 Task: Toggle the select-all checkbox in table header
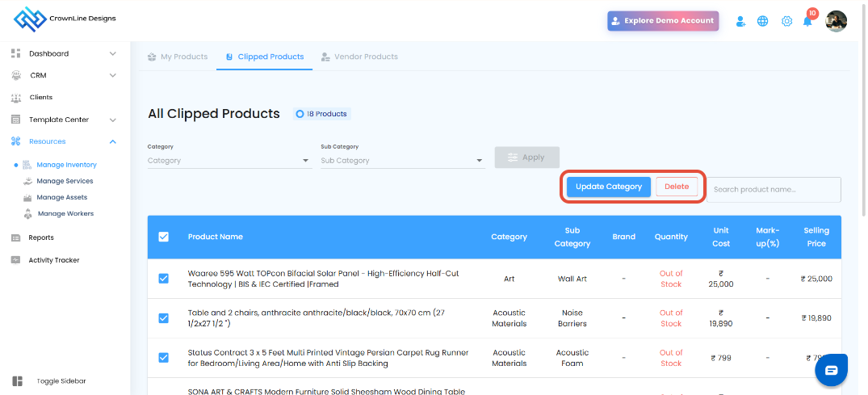pos(164,237)
